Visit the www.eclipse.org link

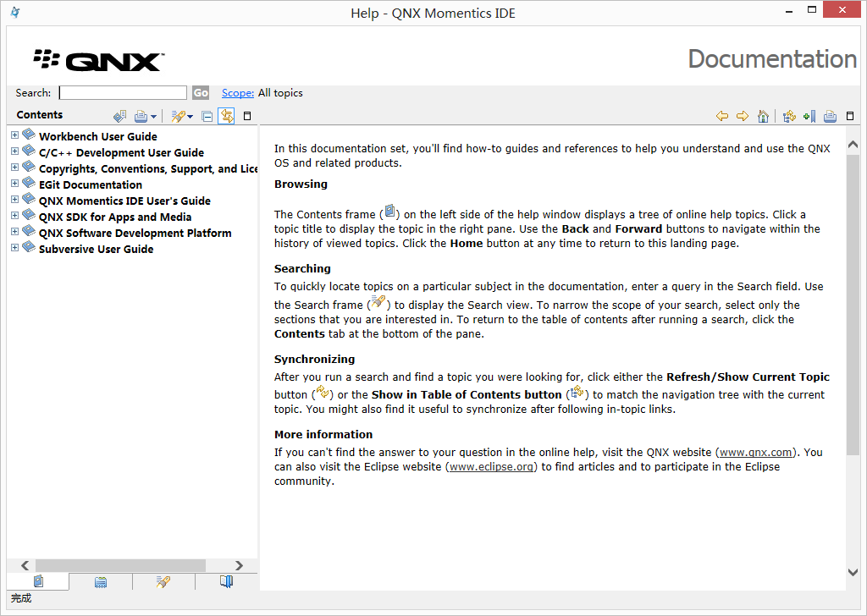point(492,466)
